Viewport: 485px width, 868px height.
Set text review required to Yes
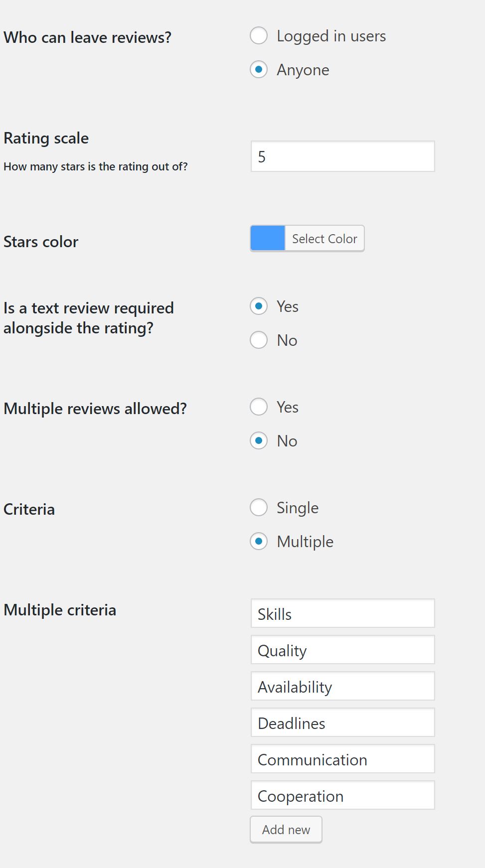click(x=259, y=306)
